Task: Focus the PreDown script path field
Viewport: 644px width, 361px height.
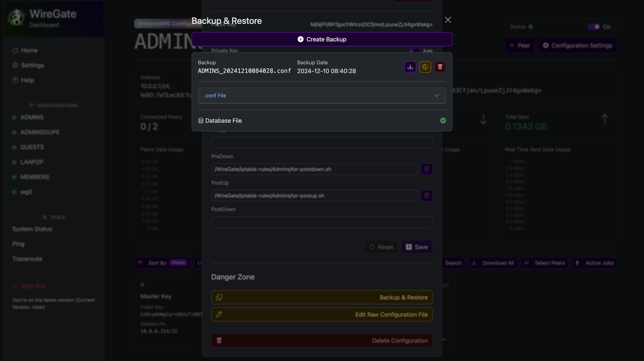Action: coord(314,169)
